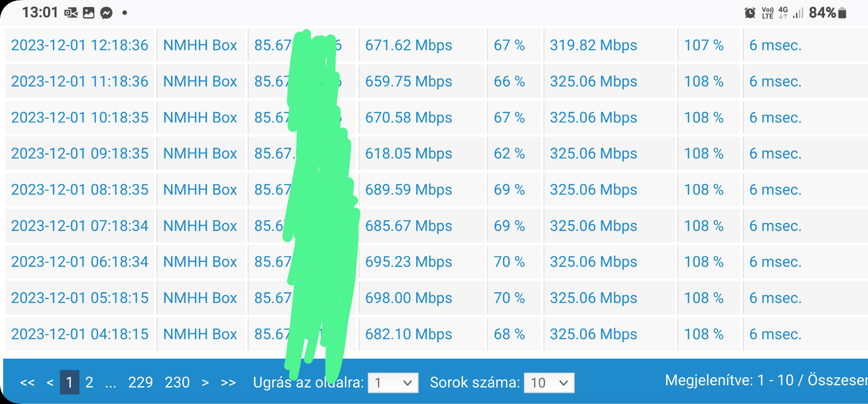The image size is (868, 404).
Task: Tap the 4G data indicator icon
Action: click(x=783, y=13)
